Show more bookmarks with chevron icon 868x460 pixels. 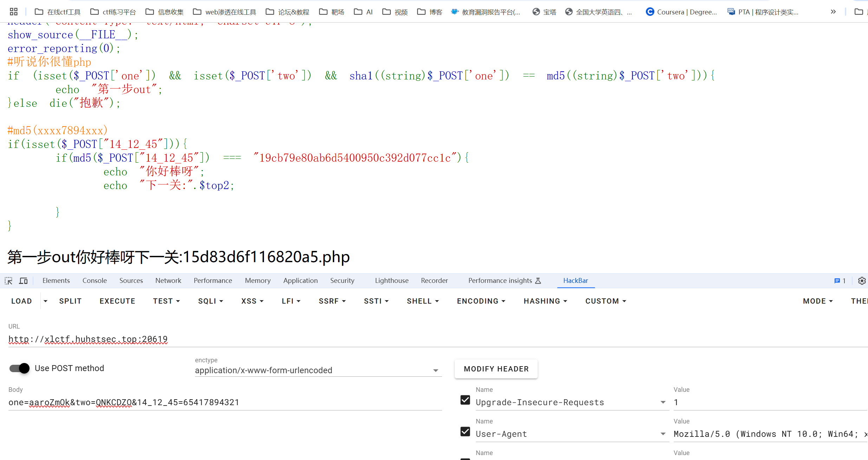(x=833, y=12)
